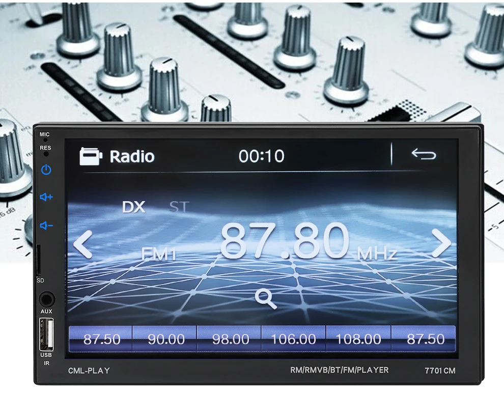
Task: Tap the magnifier search icon
Action: click(266, 299)
